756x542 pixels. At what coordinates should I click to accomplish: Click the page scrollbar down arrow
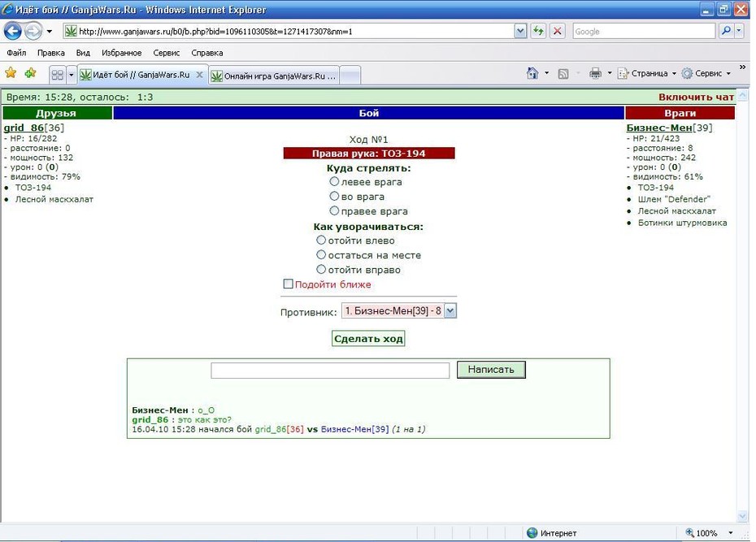742,516
